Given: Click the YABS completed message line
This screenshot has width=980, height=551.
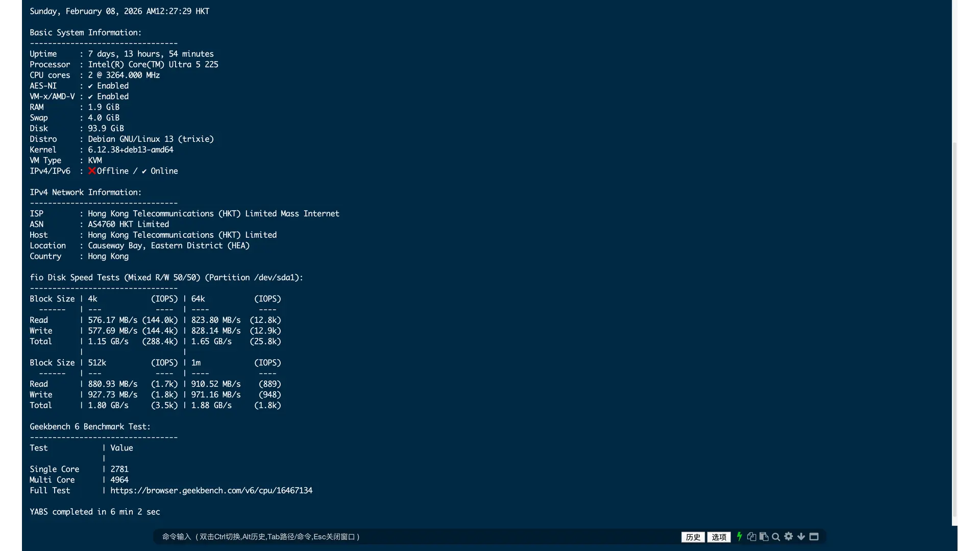Looking at the screenshot, I should [94, 512].
